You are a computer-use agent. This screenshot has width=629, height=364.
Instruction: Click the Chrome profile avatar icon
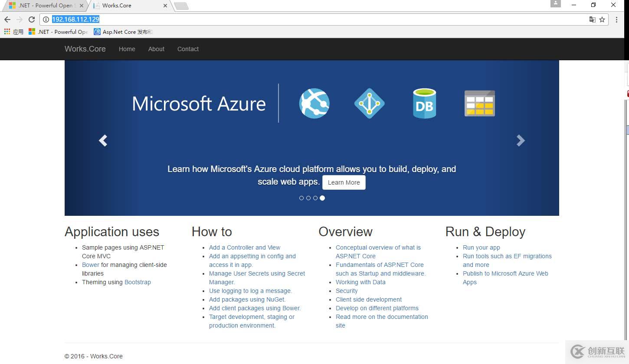(x=556, y=3)
